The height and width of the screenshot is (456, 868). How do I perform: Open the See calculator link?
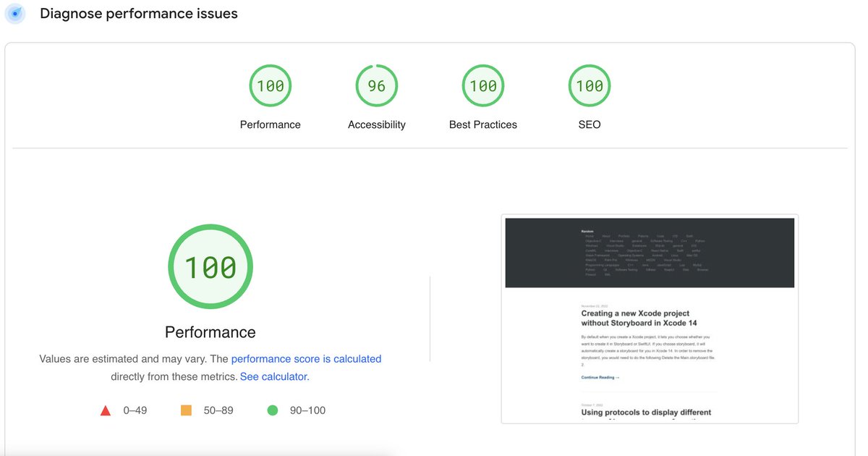(x=273, y=376)
